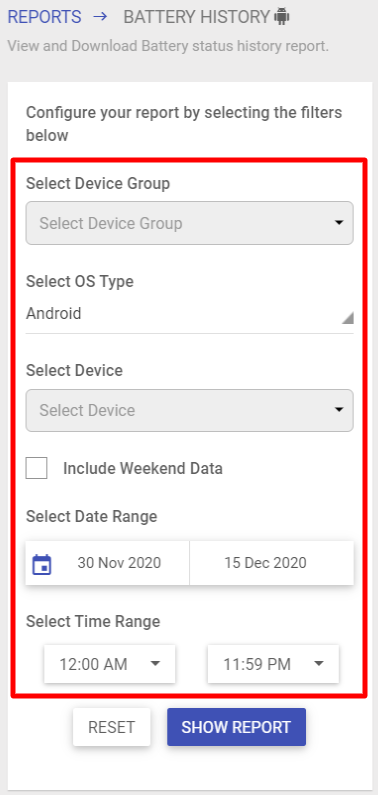Click the Select Device Group dropdown arrow

coord(339,223)
